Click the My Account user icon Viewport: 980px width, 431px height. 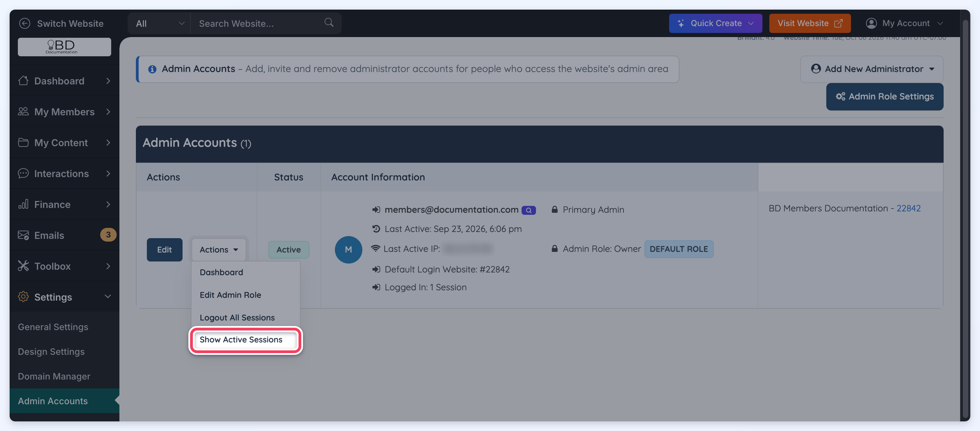[871, 23]
